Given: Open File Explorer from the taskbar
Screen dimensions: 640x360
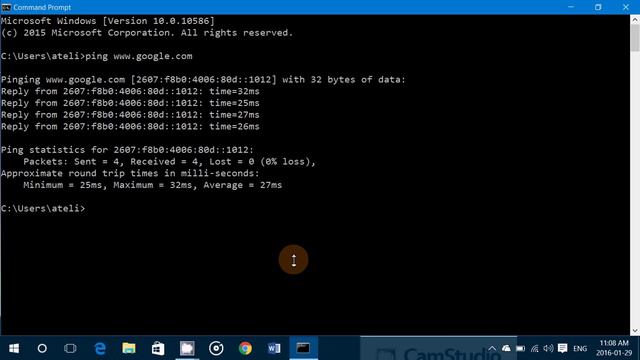Looking at the screenshot, I should [x=129, y=348].
